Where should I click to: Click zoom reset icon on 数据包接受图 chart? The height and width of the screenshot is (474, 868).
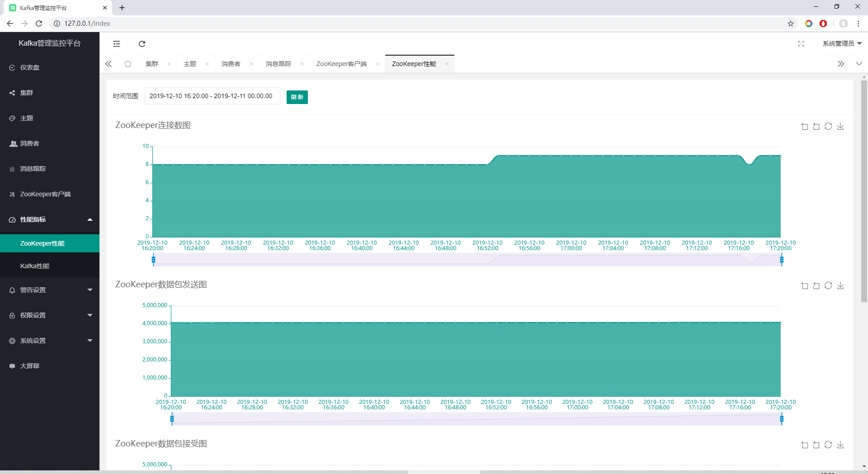click(x=816, y=445)
